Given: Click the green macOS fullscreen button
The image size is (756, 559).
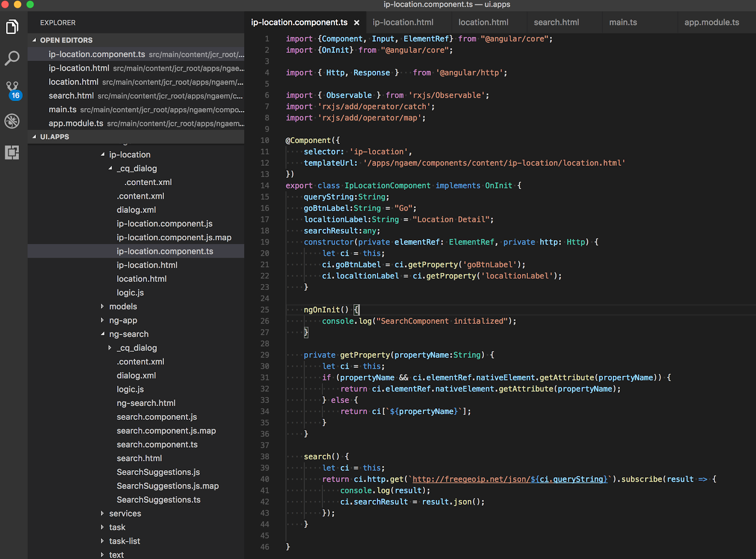Looking at the screenshot, I should click(x=30, y=4).
